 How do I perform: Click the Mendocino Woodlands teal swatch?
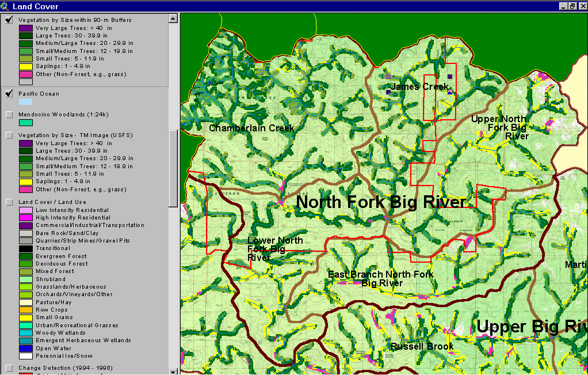pos(26,122)
